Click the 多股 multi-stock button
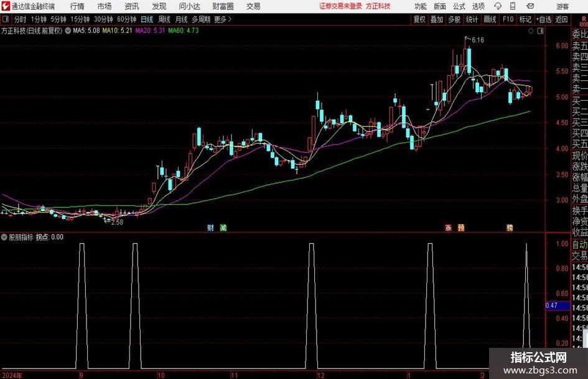This screenshot has width=588, height=379. pyautogui.click(x=454, y=19)
